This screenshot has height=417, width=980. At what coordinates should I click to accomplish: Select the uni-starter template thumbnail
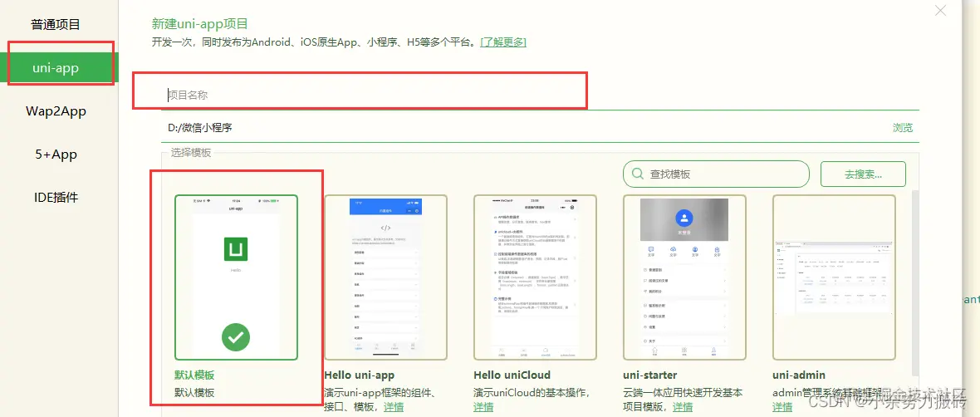(684, 277)
